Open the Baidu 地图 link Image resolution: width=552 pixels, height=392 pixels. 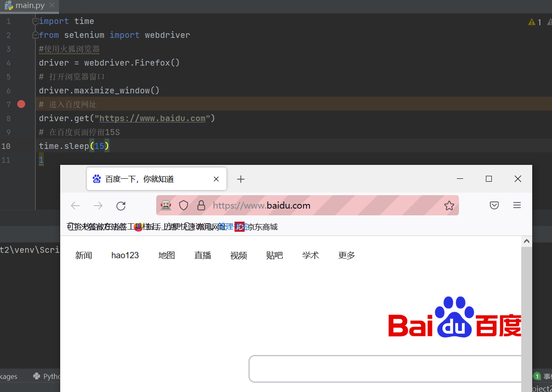167,255
